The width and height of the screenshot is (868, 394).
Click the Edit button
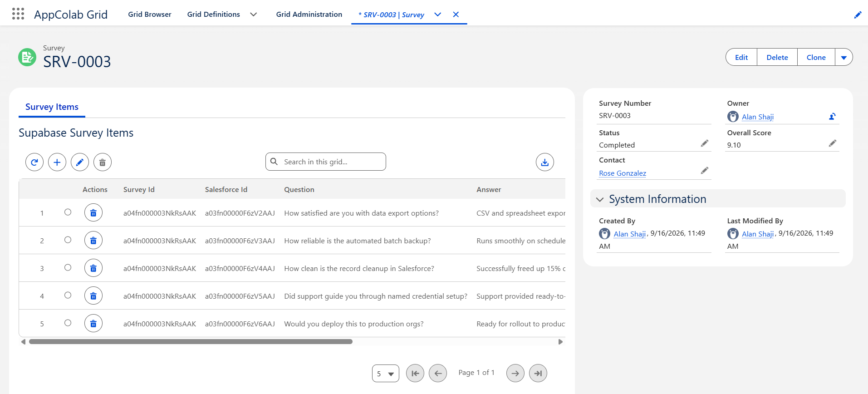click(741, 57)
